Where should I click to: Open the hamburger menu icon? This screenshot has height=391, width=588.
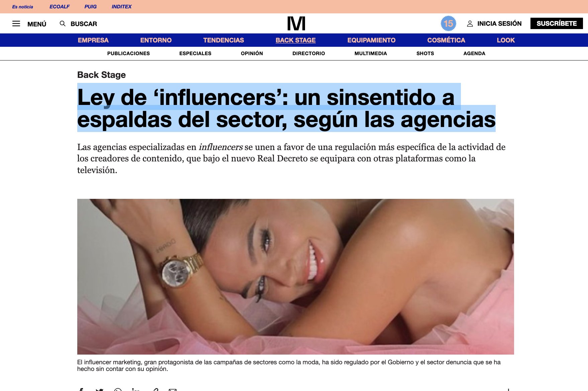pyautogui.click(x=16, y=24)
